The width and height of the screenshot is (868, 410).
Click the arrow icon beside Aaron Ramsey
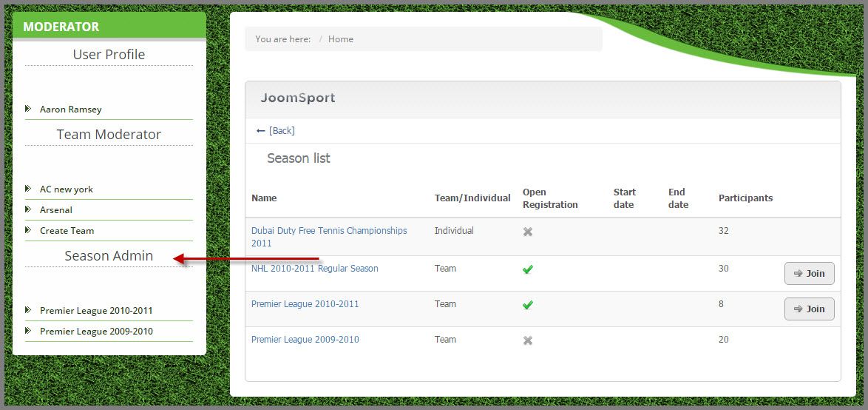tap(27, 109)
